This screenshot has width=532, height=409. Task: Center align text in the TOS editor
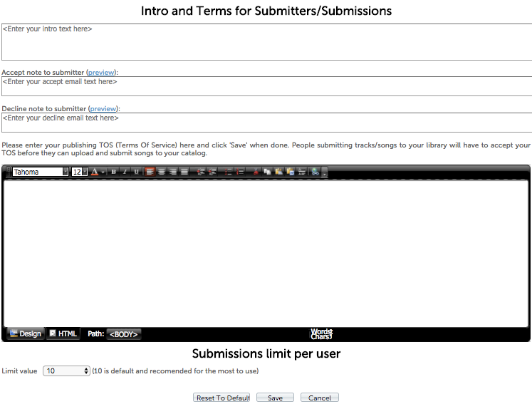162,172
